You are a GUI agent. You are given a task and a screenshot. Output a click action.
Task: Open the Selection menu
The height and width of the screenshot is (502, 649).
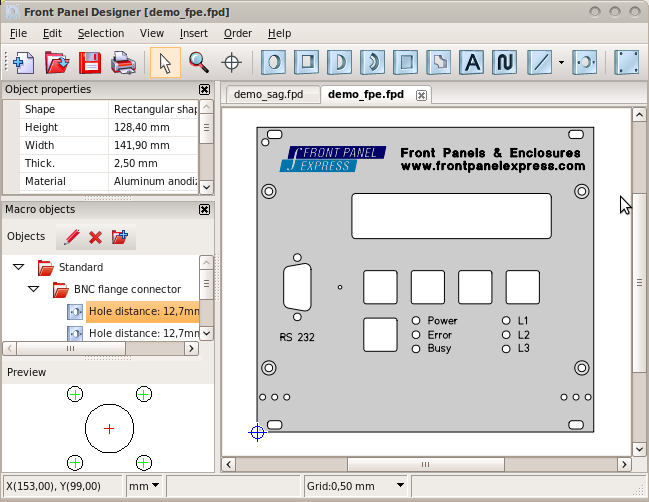click(x=101, y=33)
